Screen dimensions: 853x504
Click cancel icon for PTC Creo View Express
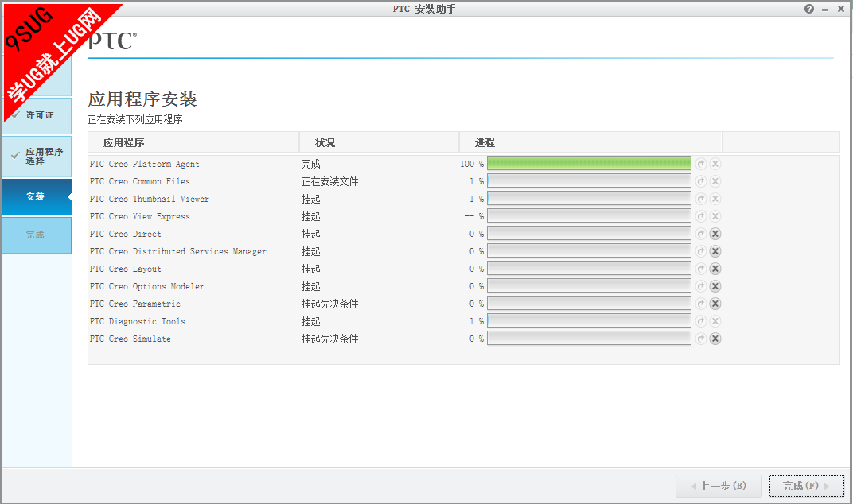click(x=715, y=216)
